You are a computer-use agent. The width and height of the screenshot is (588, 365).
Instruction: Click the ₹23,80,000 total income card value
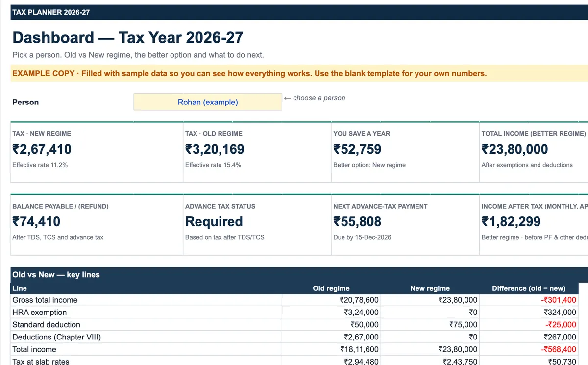pyautogui.click(x=514, y=149)
